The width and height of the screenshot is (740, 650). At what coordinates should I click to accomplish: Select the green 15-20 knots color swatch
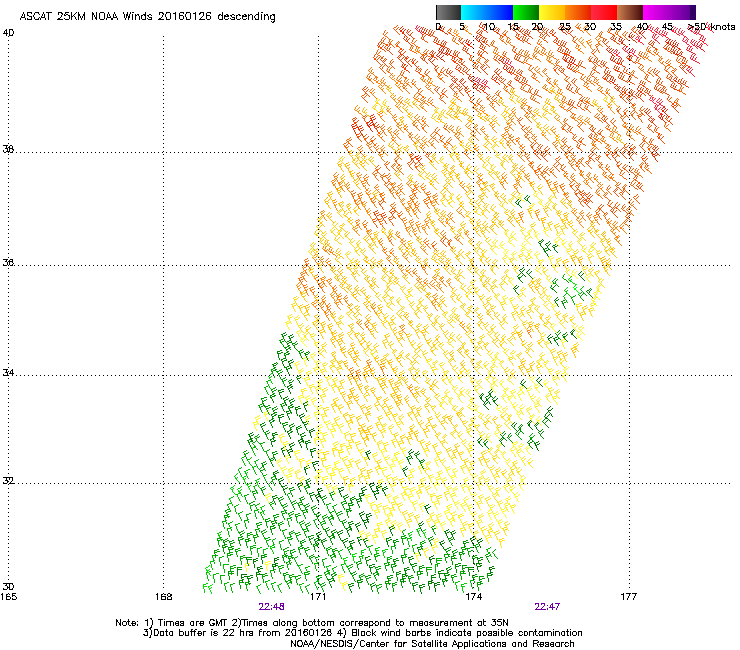click(526, 12)
